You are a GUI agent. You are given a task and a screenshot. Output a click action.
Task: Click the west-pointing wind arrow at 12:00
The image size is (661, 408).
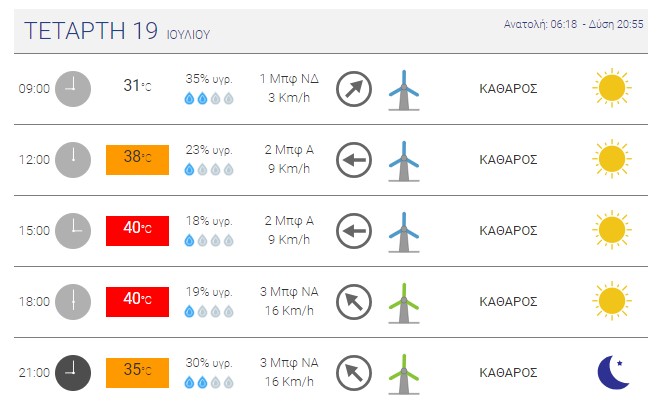[x=354, y=160]
